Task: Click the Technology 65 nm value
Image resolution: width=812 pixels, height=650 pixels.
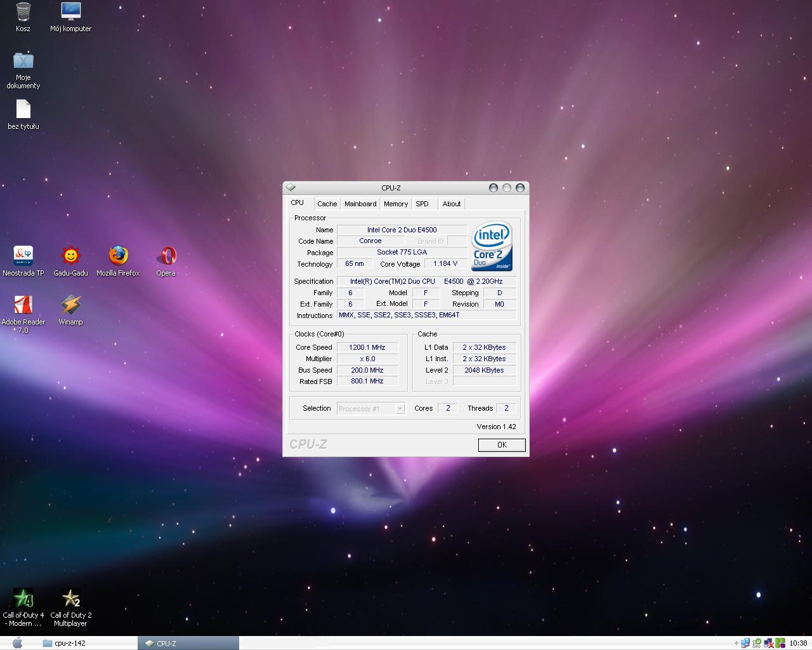Action: (355, 263)
